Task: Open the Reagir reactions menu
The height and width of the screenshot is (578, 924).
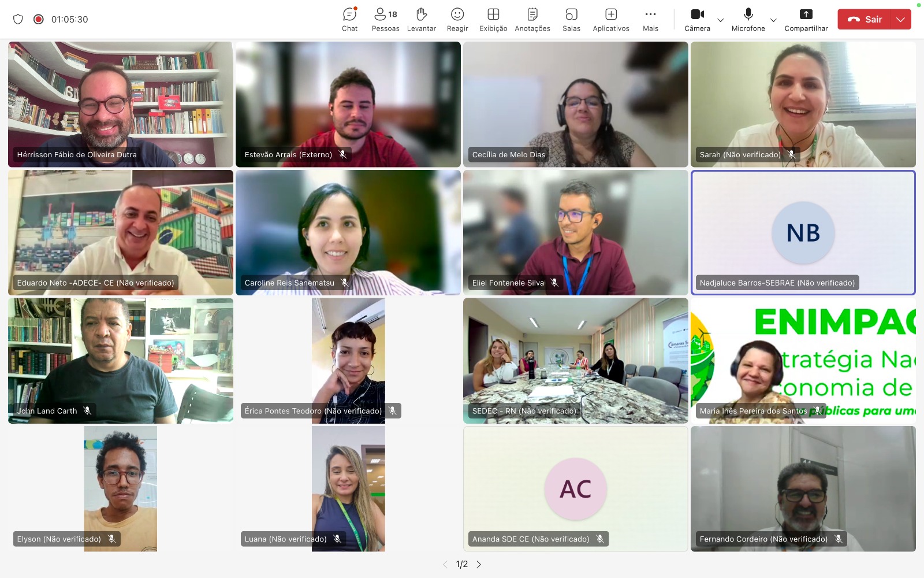Action: (x=457, y=19)
